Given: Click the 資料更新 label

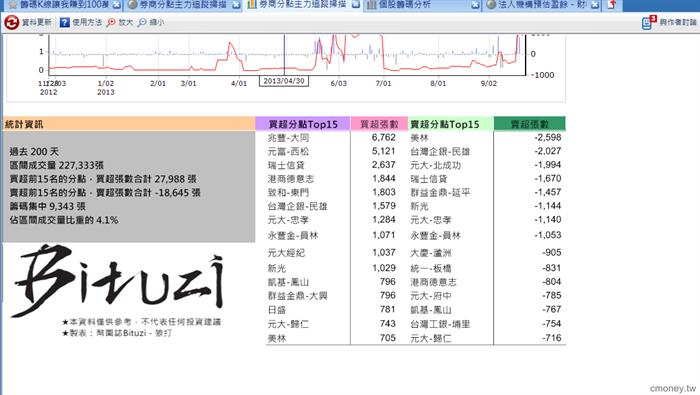Looking at the screenshot, I should [x=37, y=22].
